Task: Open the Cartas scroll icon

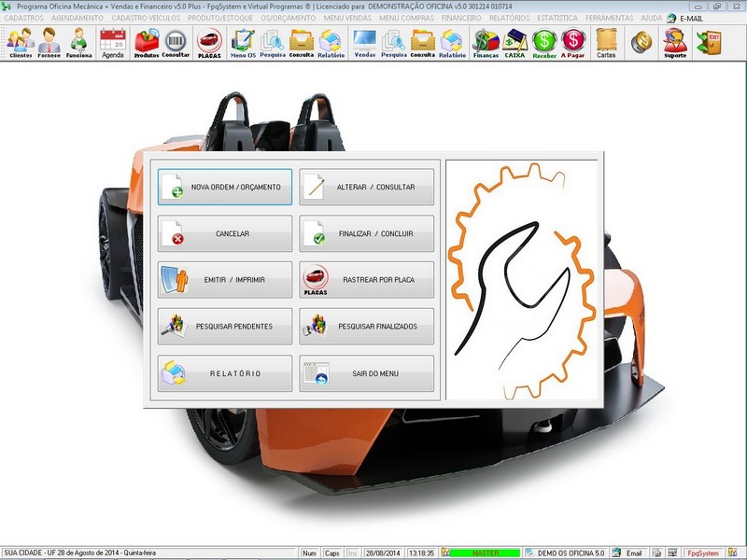Action: click(606, 42)
